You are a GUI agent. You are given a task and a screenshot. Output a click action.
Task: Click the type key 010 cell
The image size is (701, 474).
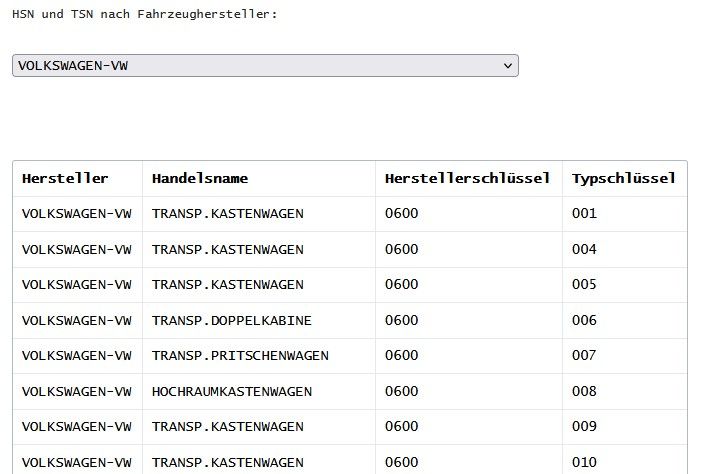click(x=584, y=462)
